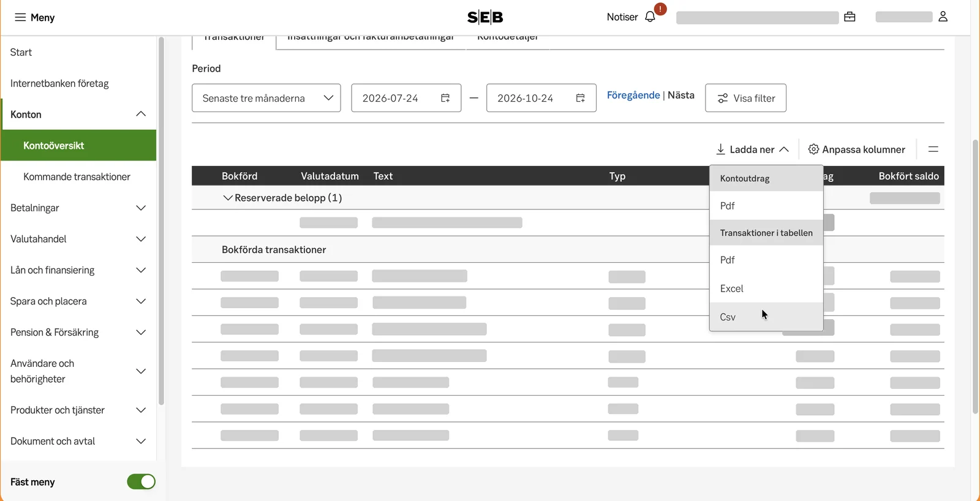Expand Pension & Försäkring section

coord(141,333)
